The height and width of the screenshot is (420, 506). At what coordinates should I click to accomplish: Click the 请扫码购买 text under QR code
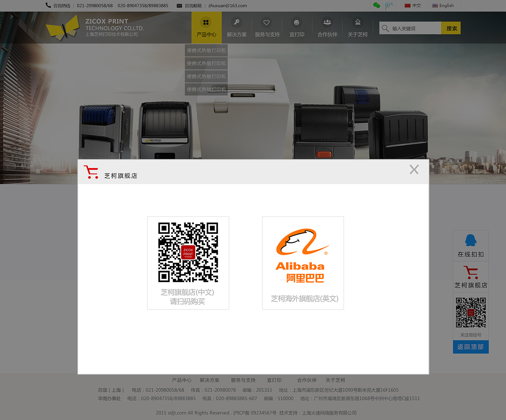point(187,301)
